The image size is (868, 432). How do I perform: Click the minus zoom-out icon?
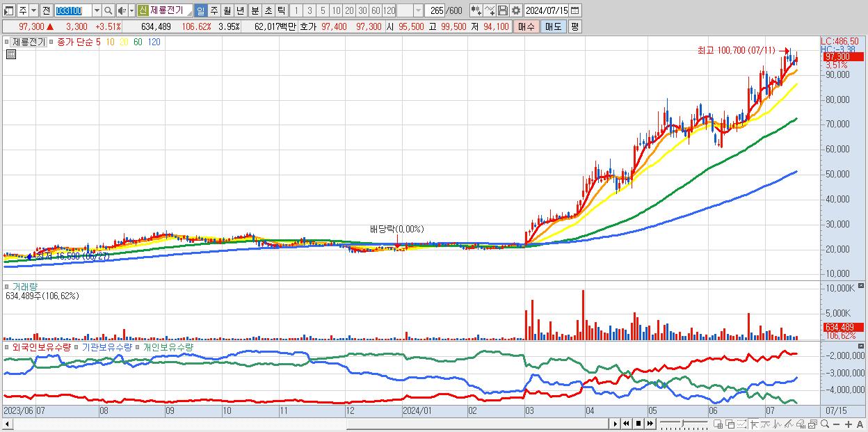(836, 424)
